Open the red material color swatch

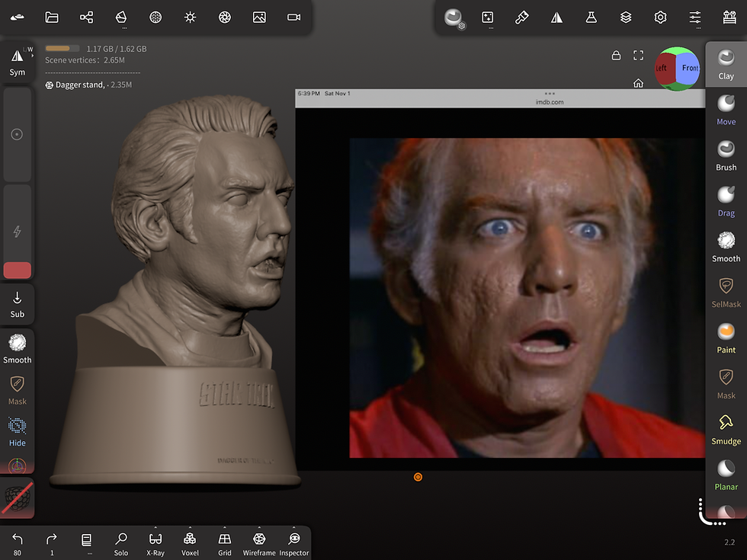(17, 270)
